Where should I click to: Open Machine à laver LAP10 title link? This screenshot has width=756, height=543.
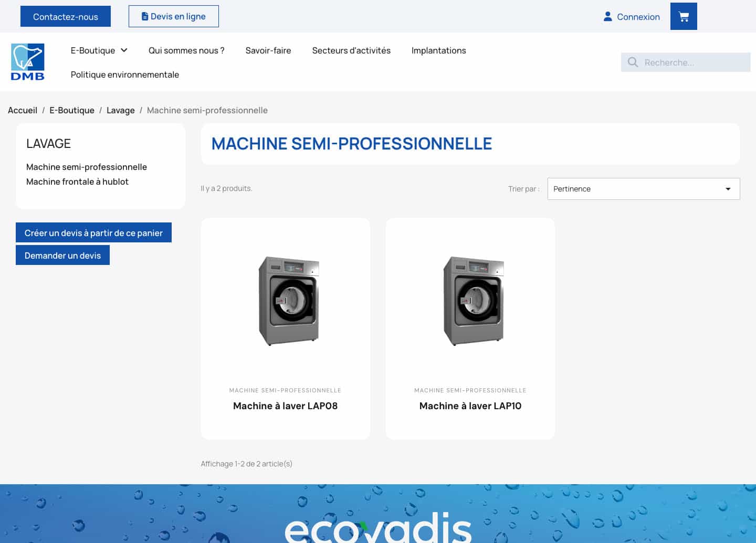coord(470,406)
